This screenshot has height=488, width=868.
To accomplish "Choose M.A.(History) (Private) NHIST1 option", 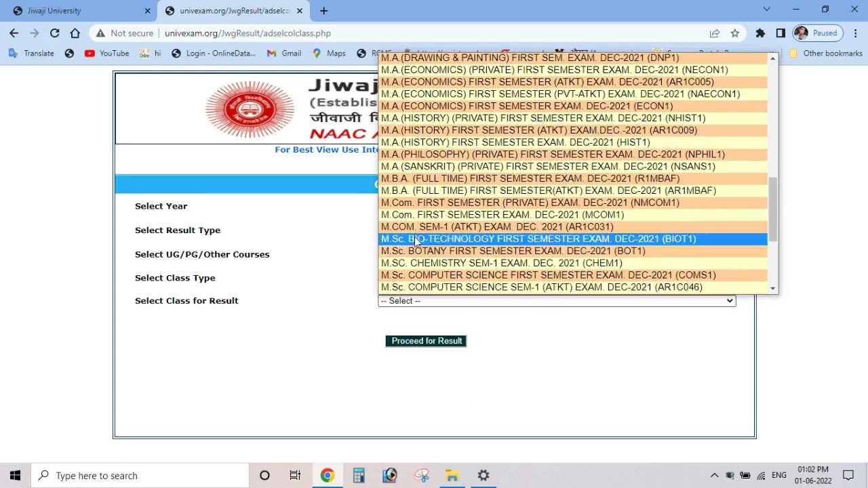I will [x=573, y=118].
